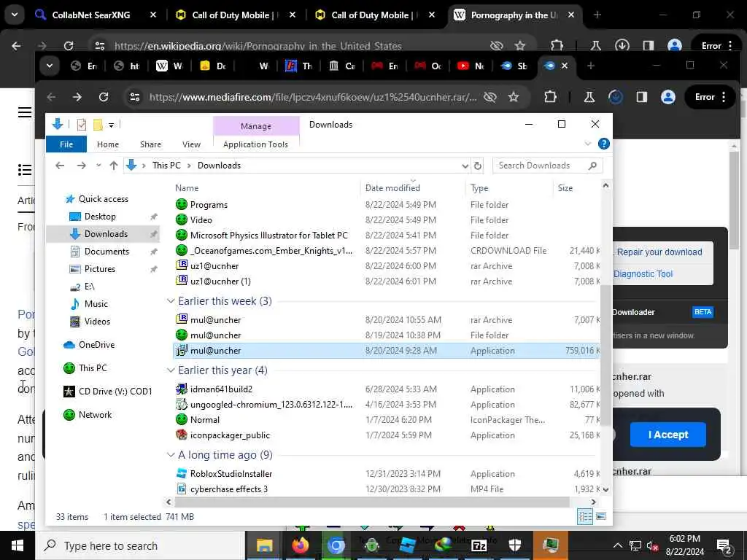
Task: Click Properties quick access toolbar icon
Action: (x=82, y=125)
